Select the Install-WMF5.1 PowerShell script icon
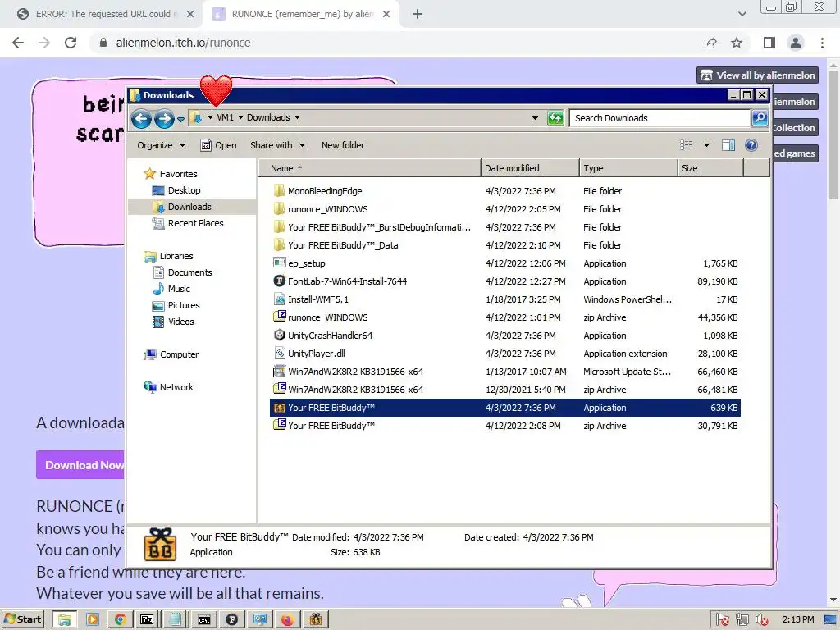Screen dimensions: 840x630 (x=279, y=299)
